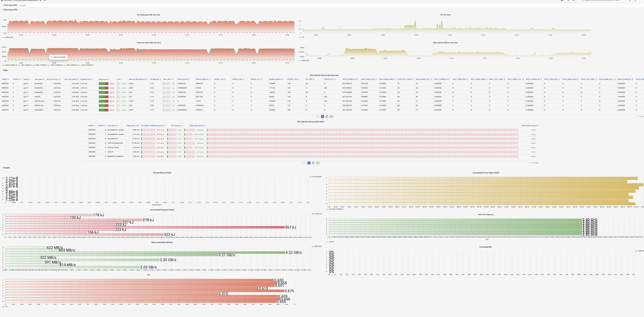Toggle the DRAM_POWER_W legend series
Viewport: 644px width, 317px height.
(x=11, y=65)
